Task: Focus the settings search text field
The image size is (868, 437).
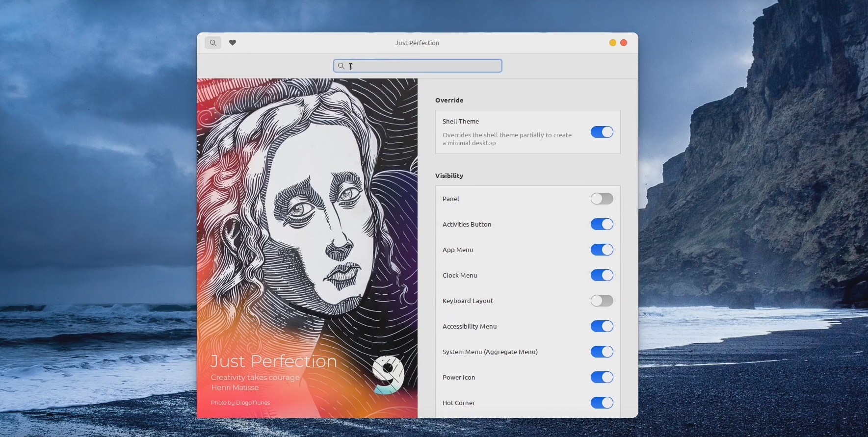Action: [422, 66]
